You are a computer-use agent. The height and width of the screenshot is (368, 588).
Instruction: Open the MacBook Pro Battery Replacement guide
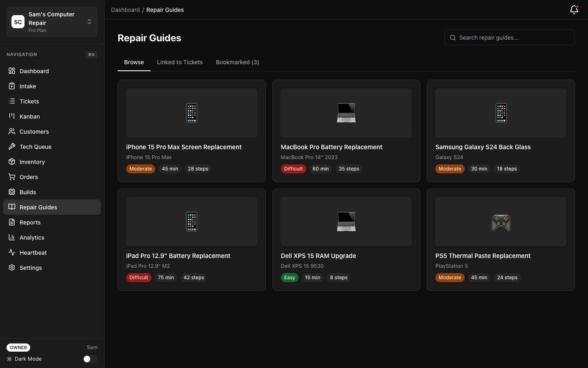tap(331, 147)
